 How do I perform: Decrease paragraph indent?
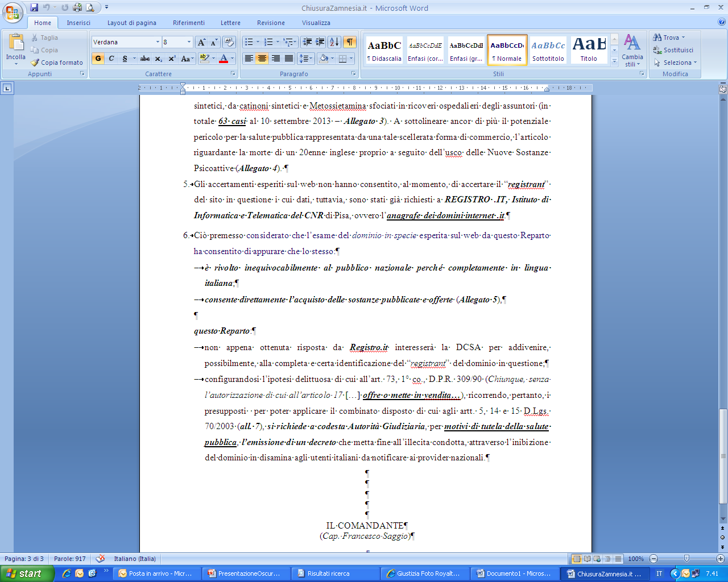click(307, 42)
